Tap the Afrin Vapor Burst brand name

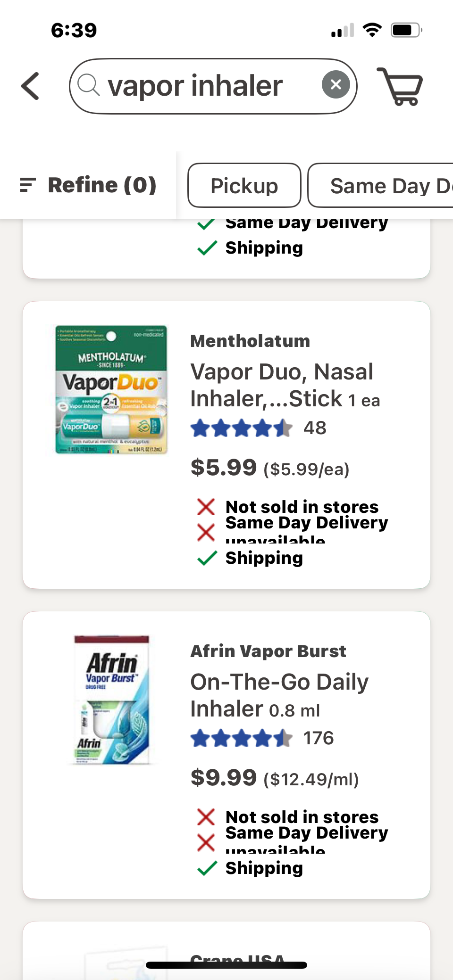(268, 651)
